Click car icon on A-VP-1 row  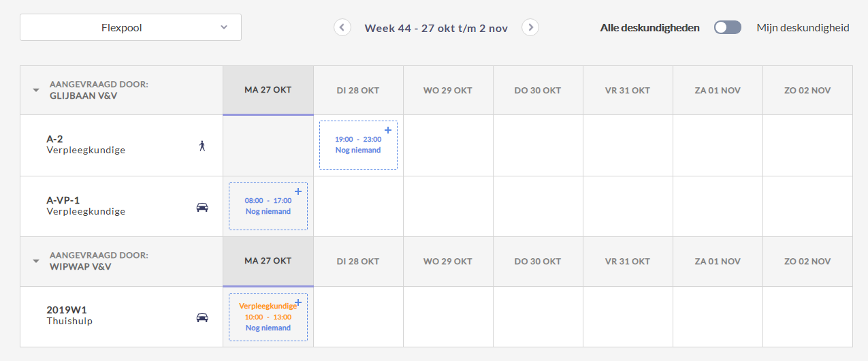point(202,207)
